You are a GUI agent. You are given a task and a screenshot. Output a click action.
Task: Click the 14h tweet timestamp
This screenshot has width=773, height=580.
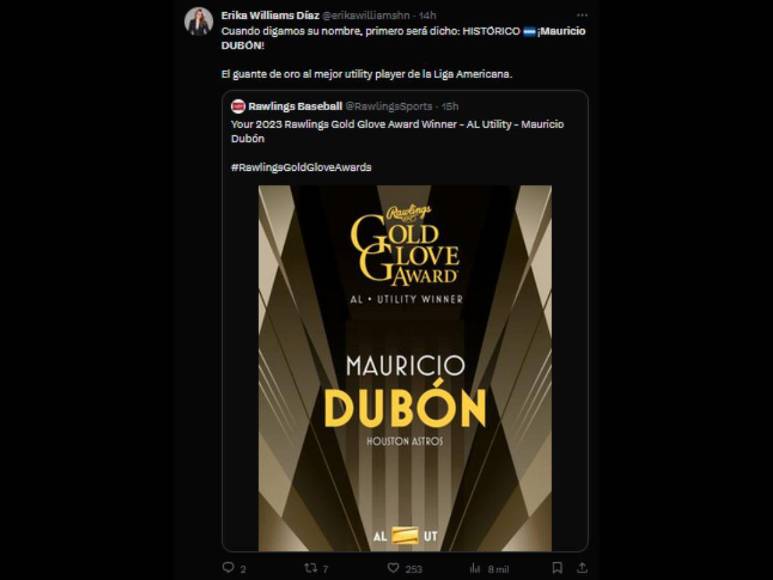[x=427, y=15]
